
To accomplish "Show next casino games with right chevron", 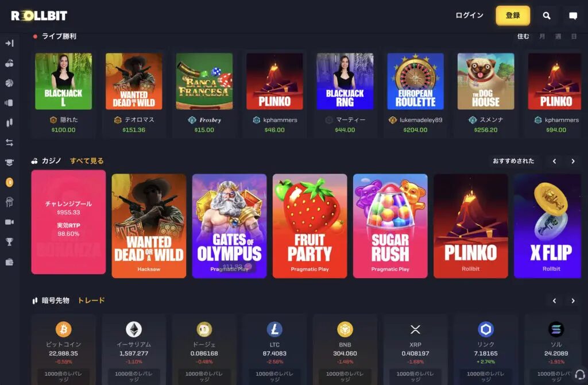I will pyautogui.click(x=572, y=161).
